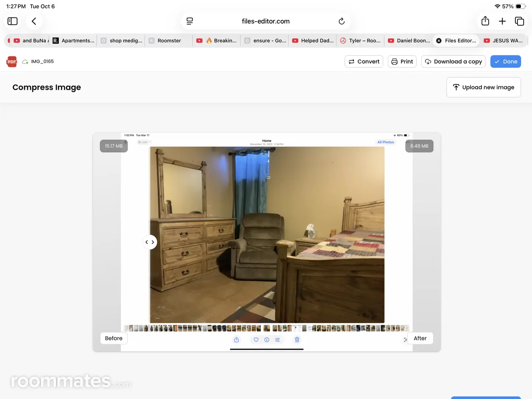Switch to the Tyler – Roo... tab
Image resolution: width=532 pixels, height=399 pixels.
[x=360, y=41]
